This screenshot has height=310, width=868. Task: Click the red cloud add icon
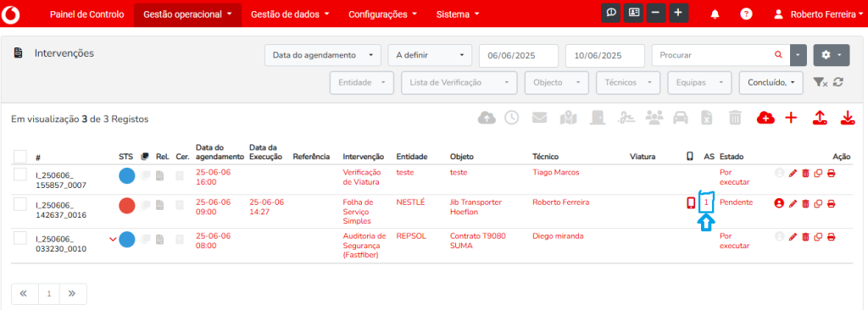(765, 118)
